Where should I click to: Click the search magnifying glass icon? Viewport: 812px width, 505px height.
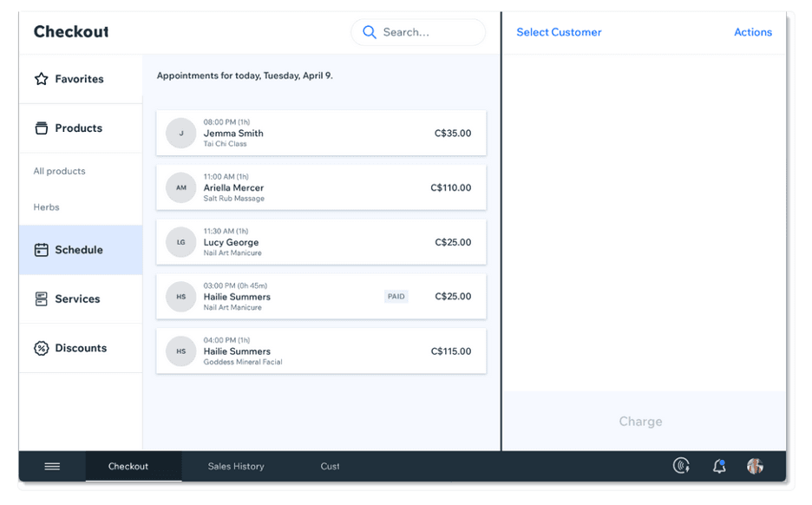(x=369, y=31)
